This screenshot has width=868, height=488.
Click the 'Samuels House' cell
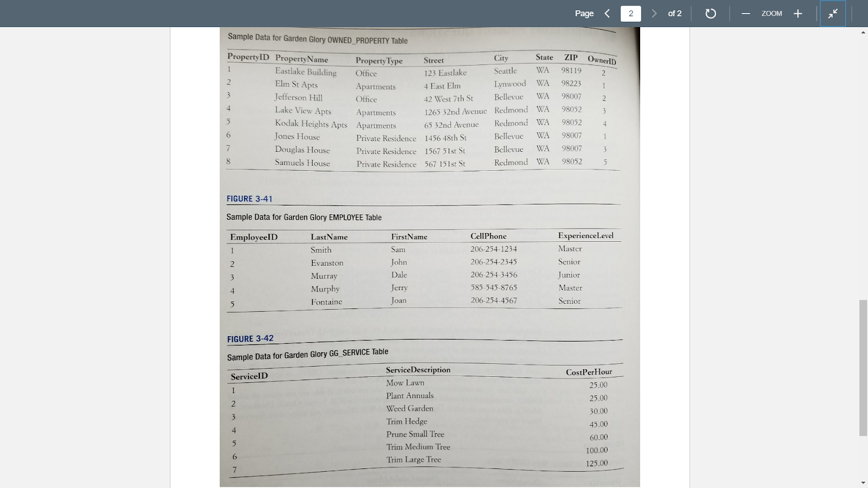point(302,163)
